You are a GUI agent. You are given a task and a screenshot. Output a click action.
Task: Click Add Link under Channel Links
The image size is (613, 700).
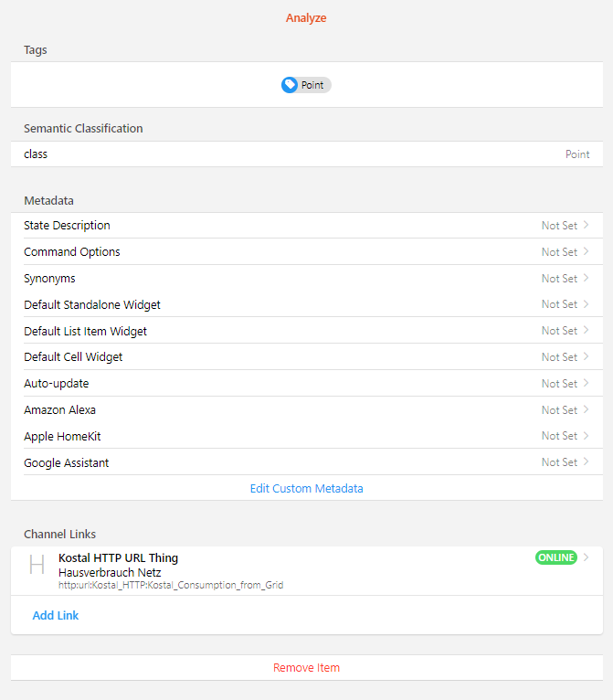(56, 616)
